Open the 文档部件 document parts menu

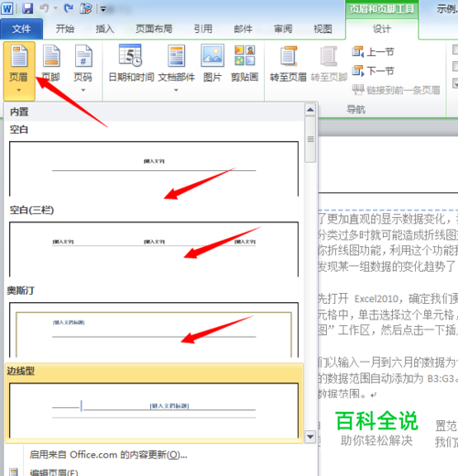tap(176, 69)
